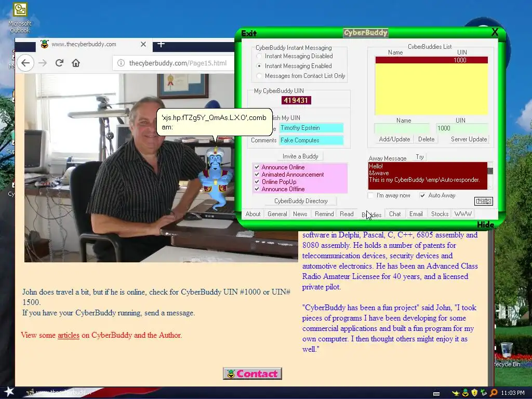Click the Delete buddy button
Screen dimensions: 532x399
426,139
